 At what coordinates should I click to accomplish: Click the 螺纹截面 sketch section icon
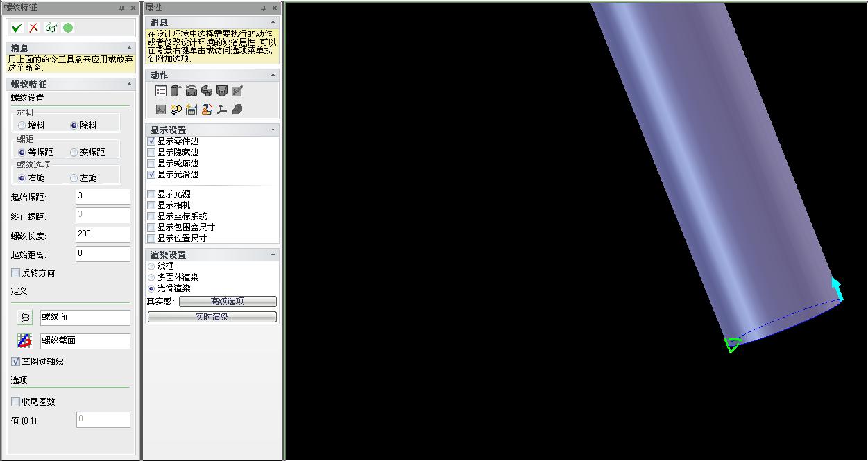click(x=25, y=340)
